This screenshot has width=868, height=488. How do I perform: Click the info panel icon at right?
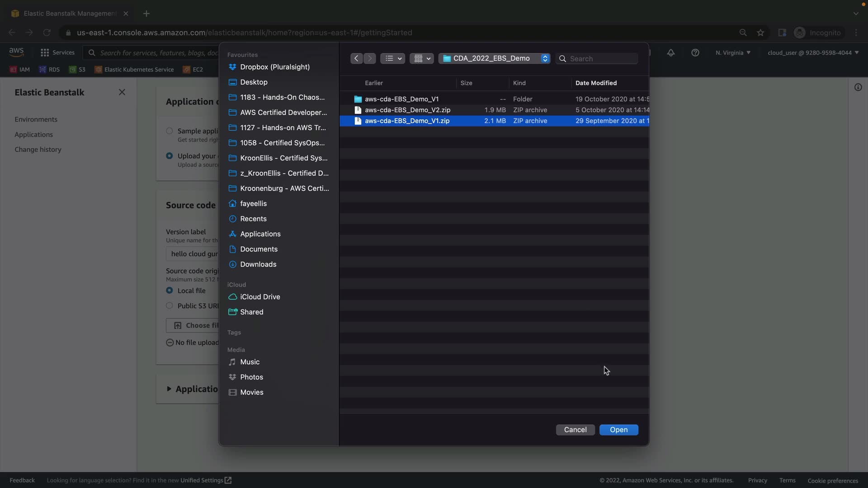pos(858,87)
